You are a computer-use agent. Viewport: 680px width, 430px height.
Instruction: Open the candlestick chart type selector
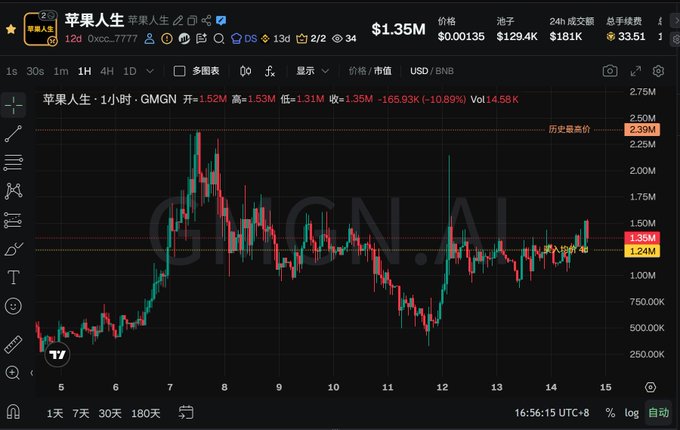(245, 71)
